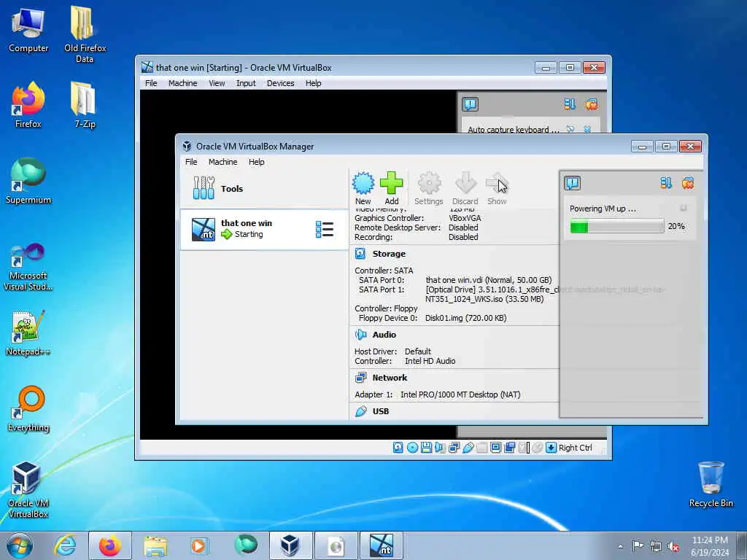Viewport: 747px width, 560px height.
Task: Click the display status bar icon
Action: 495,448
